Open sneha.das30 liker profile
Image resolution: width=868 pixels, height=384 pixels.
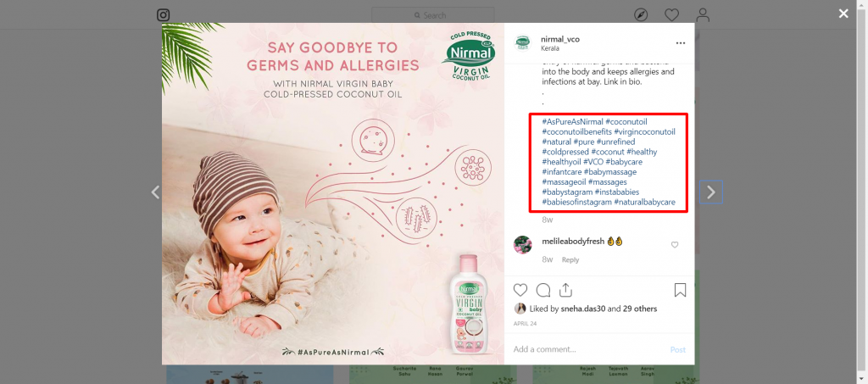(x=581, y=309)
